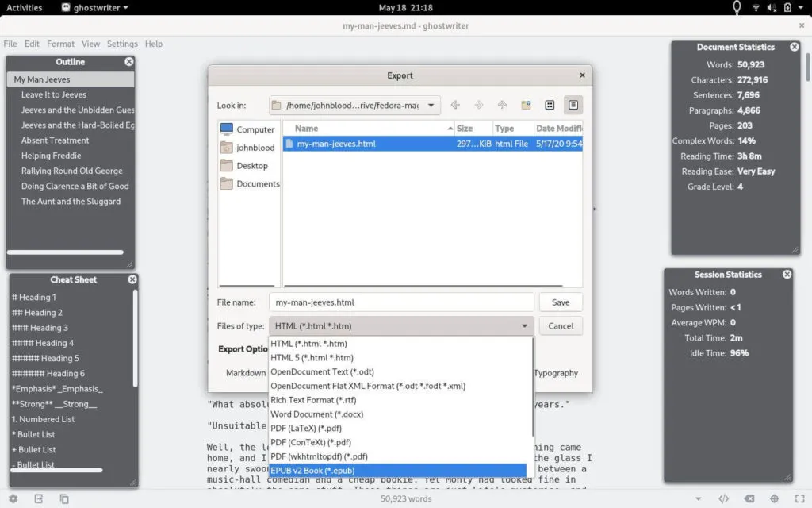Open settings gear in the status bar
The image size is (812, 508).
14,498
